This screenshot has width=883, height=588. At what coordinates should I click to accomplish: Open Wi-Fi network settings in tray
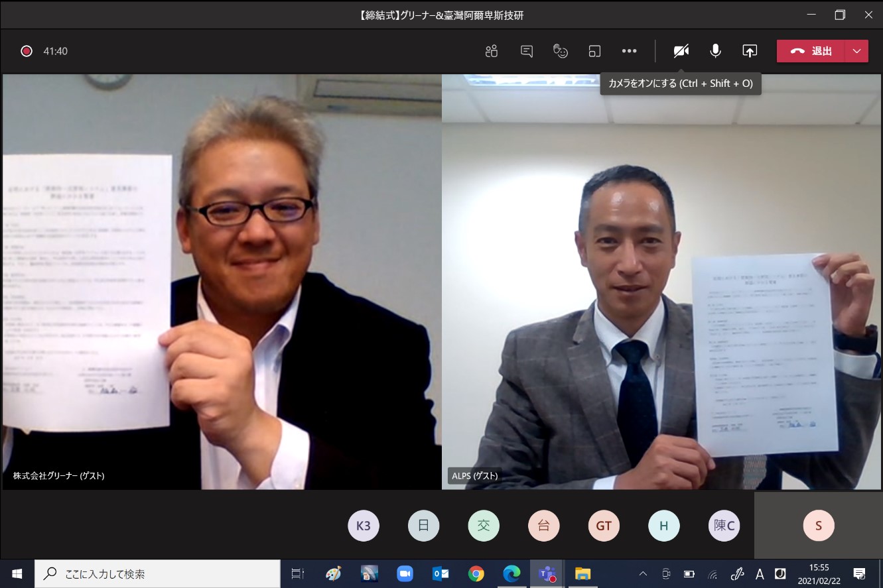tap(713, 573)
